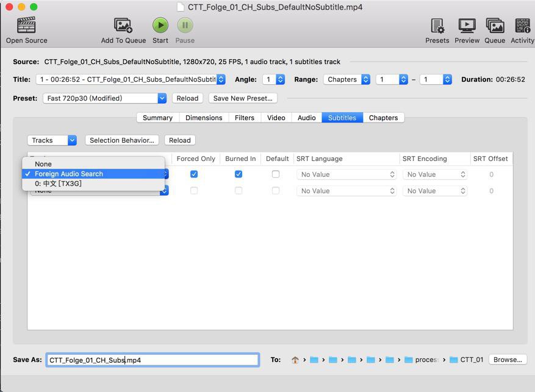Click the Burned In column header
Image resolution: width=535 pixels, height=392 pixels.
240,159
